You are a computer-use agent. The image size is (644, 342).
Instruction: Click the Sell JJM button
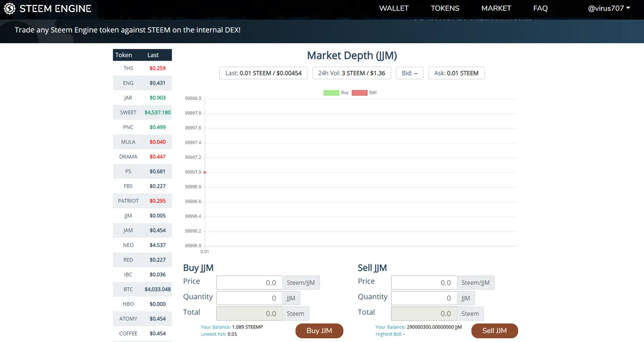[495, 331]
